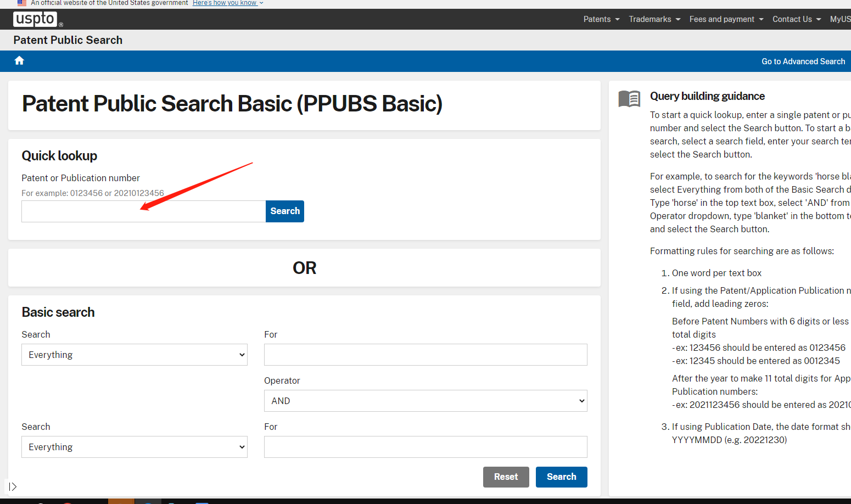The width and height of the screenshot is (851, 504).
Task: Open the second Search field dropdown
Action: pos(135,447)
